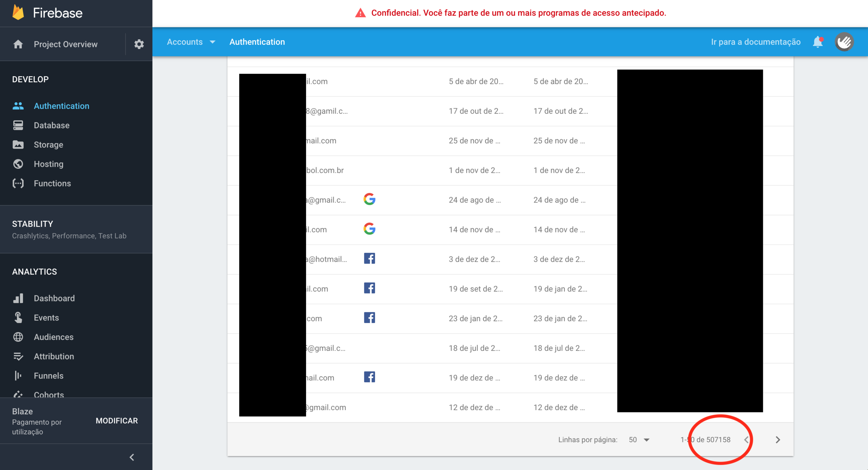Click MODIFICAR to change Blaze plan
Viewport: 868px width, 470px height.
click(x=117, y=421)
